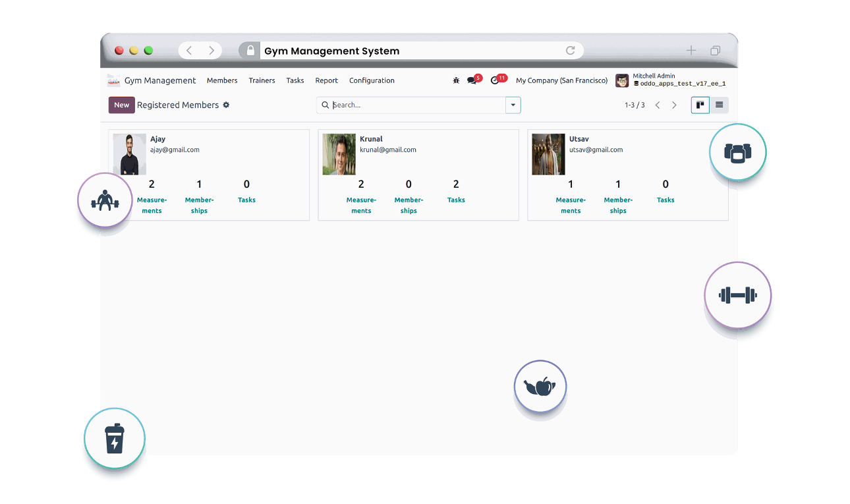The image size is (850, 504).
Task: Click the weightlifter circular icon
Action: [x=105, y=200]
